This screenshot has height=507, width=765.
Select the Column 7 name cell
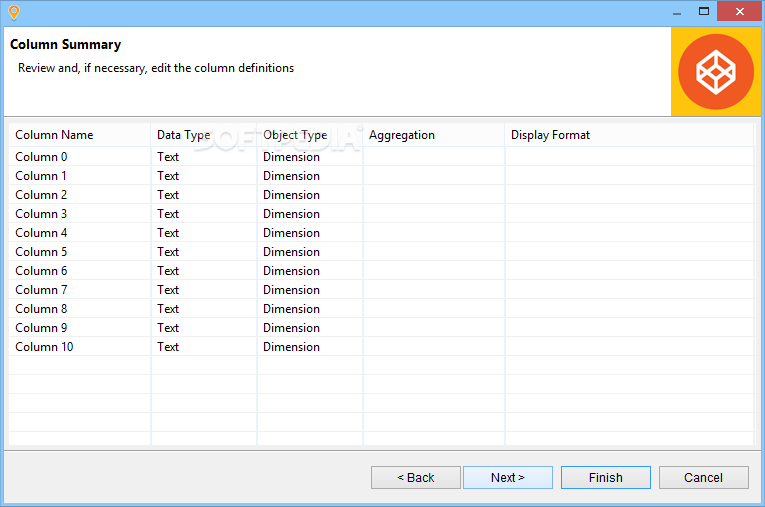(x=80, y=290)
